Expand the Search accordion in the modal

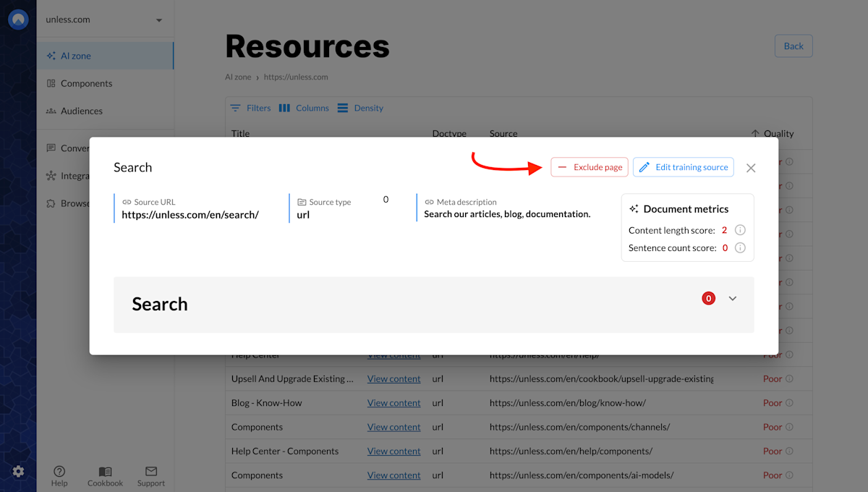(x=733, y=298)
